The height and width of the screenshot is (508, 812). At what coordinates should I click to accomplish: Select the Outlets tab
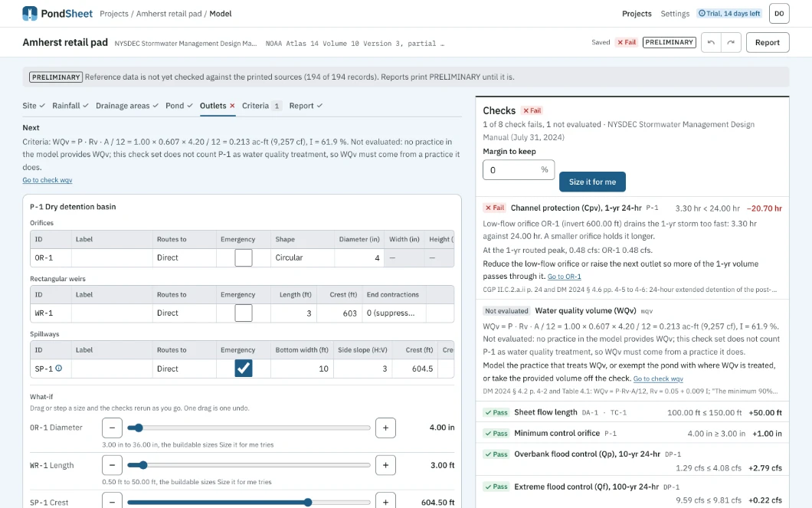click(218, 106)
